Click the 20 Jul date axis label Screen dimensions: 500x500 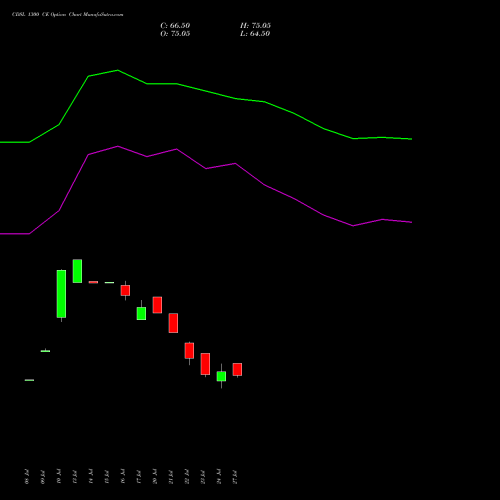(x=155, y=477)
